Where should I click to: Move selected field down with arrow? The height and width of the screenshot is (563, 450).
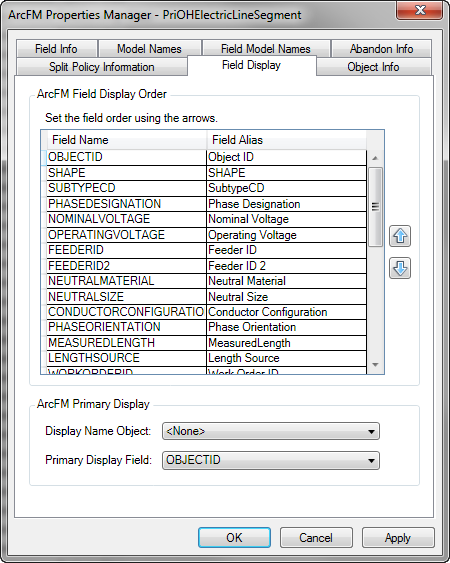click(x=400, y=268)
